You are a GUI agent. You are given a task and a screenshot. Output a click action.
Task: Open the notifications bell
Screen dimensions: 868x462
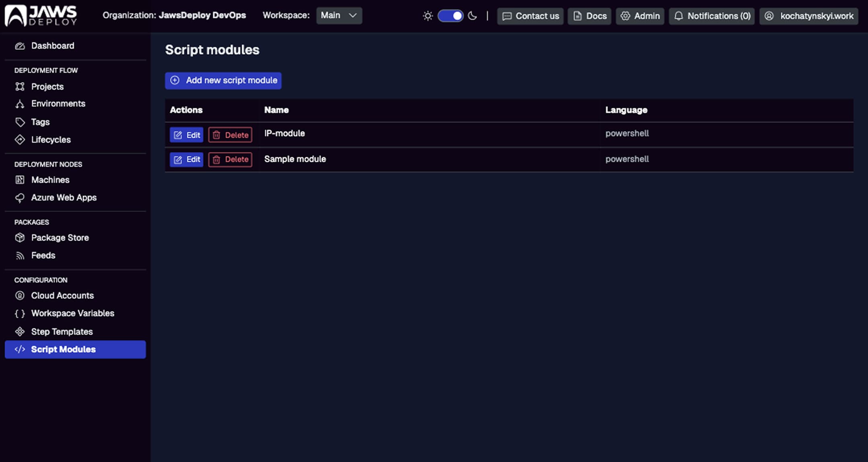tap(678, 16)
